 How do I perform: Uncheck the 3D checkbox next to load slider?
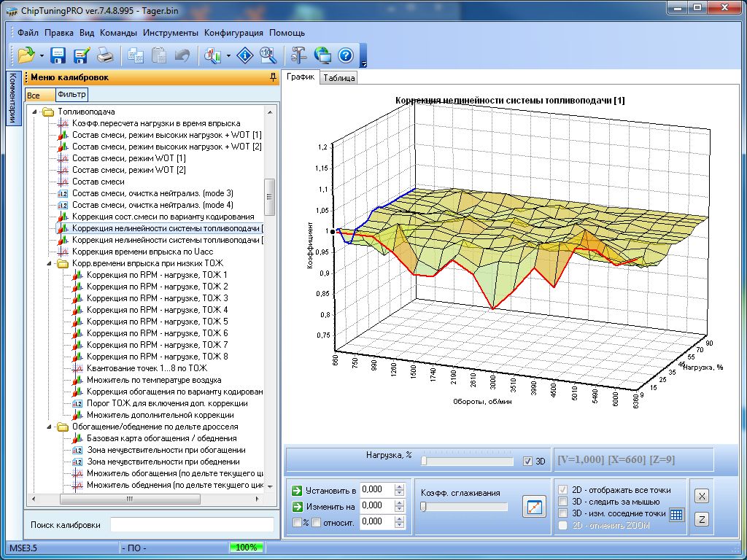pos(528,461)
